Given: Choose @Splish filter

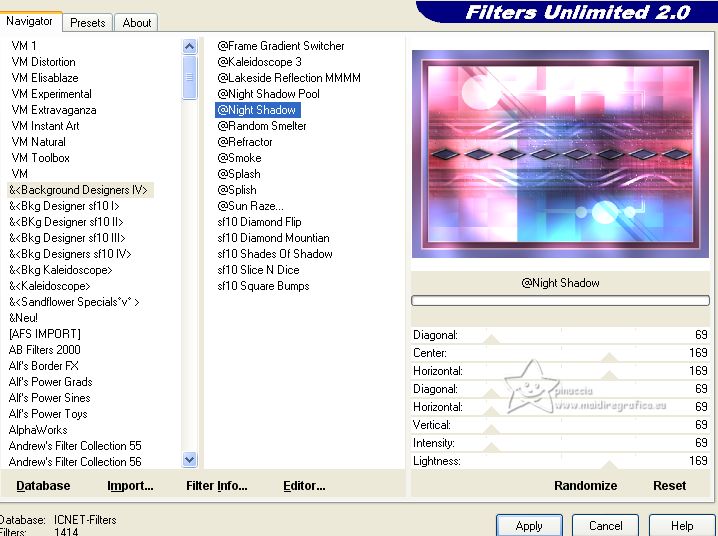Looking at the screenshot, I should click(237, 190).
